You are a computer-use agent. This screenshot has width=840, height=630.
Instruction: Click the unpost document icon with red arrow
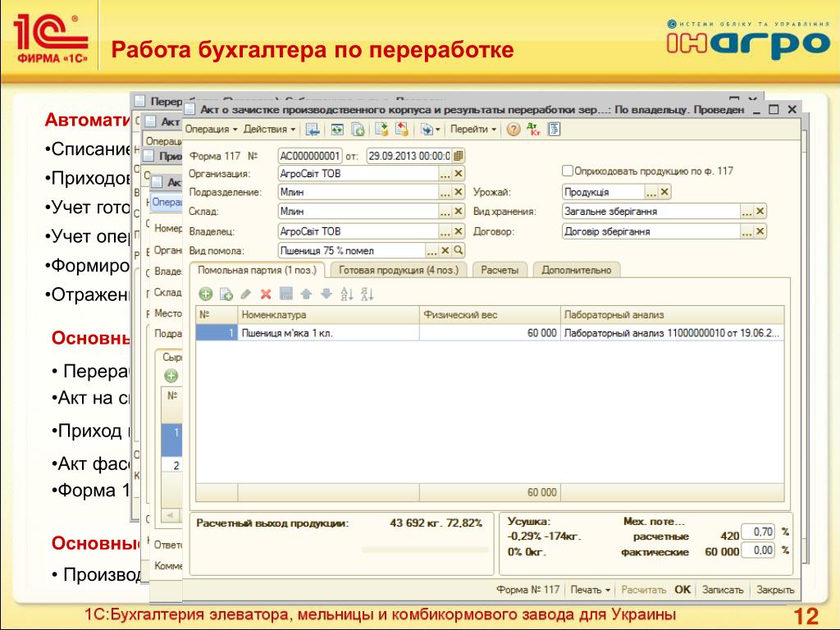(401, 129)
